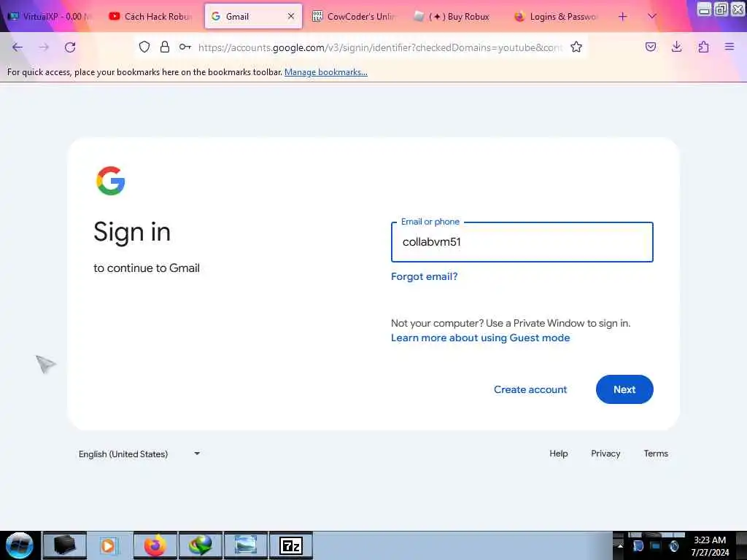
Task: Show hidden system tray icons
Action: (x=620, y=546)
